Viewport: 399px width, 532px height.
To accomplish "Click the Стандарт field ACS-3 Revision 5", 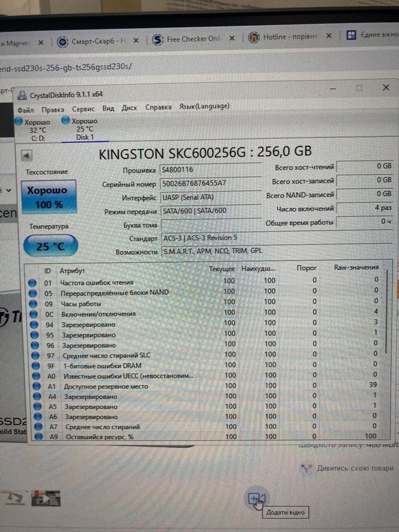I will coord(276,238).
